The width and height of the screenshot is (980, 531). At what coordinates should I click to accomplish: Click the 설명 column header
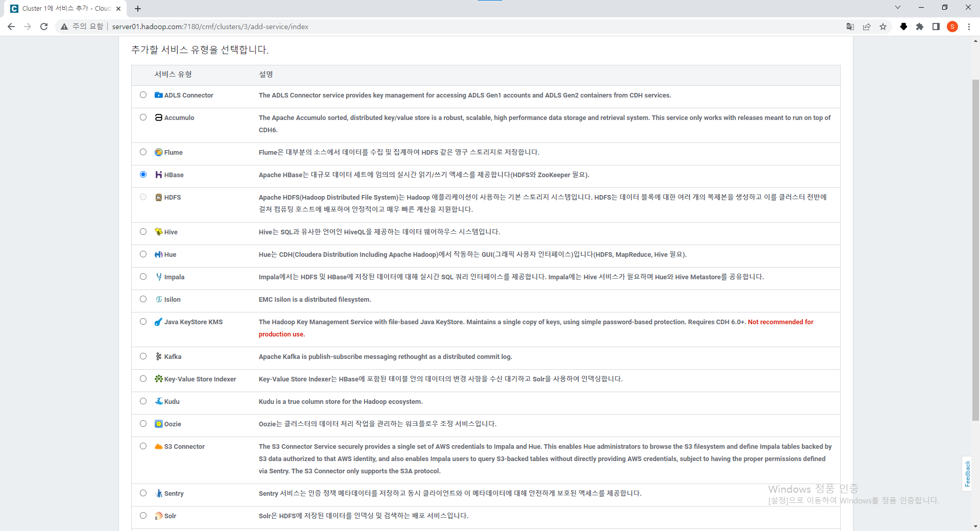265,75
